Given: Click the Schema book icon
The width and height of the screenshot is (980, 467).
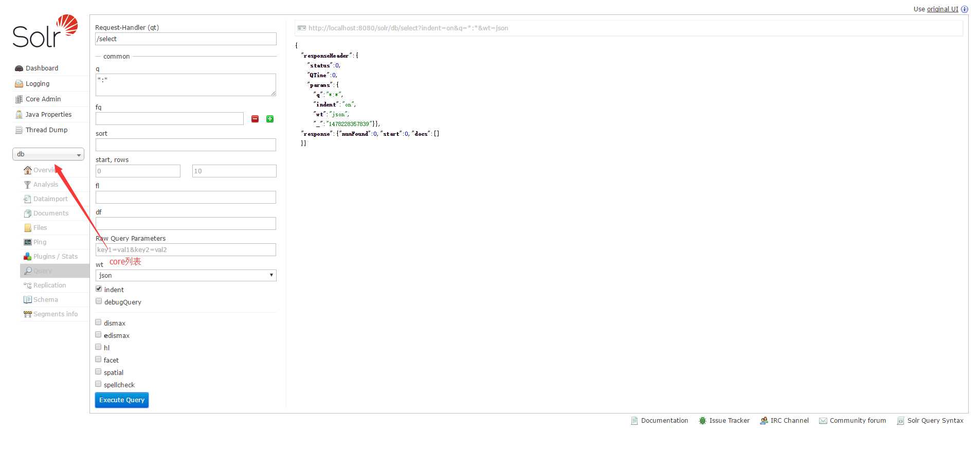Looking at the screenshot, I should tap(28, 300).
